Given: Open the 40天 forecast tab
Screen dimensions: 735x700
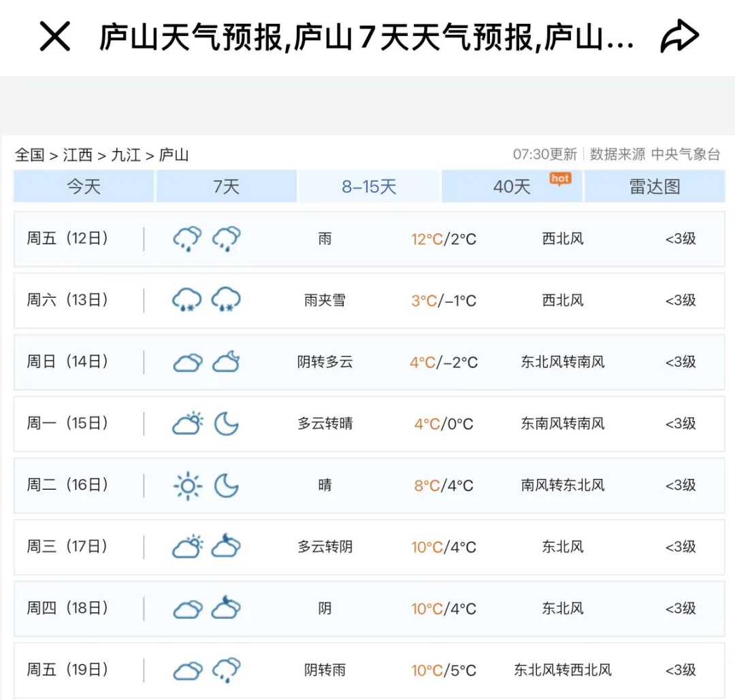Looking at the screenshot, I should [x=511, y=187].
